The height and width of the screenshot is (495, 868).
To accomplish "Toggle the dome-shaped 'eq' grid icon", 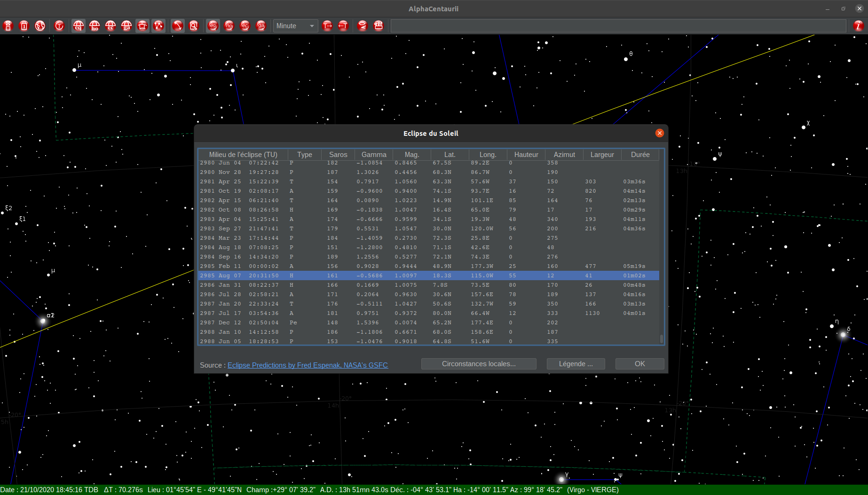I will tap(79, 26).
